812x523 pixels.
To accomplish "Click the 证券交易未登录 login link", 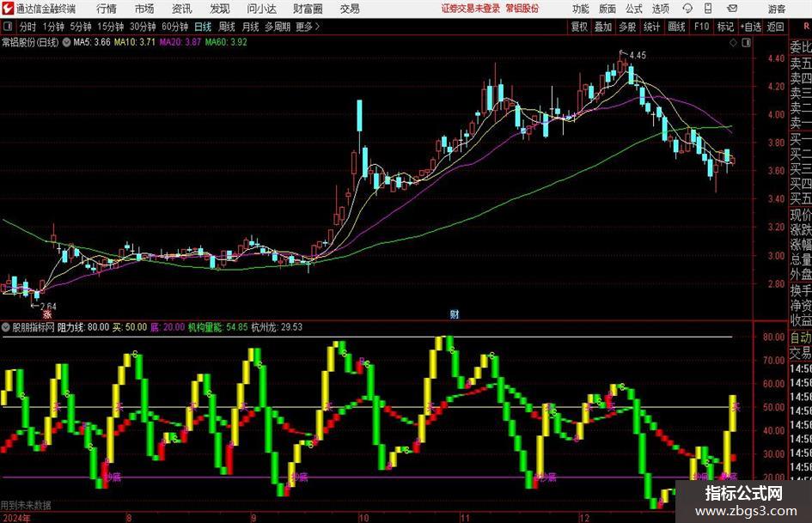I will [471, 9].
